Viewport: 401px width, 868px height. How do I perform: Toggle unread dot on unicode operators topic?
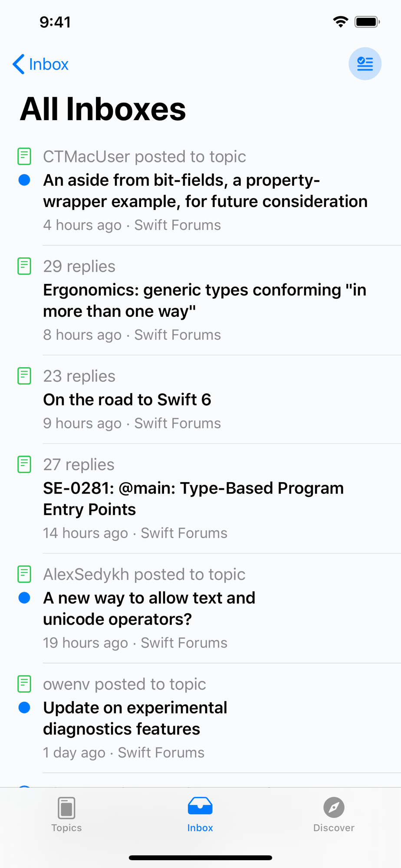24,598
